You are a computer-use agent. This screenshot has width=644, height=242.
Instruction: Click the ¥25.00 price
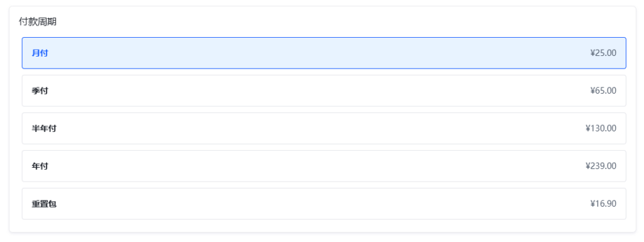tap(603, 53)
